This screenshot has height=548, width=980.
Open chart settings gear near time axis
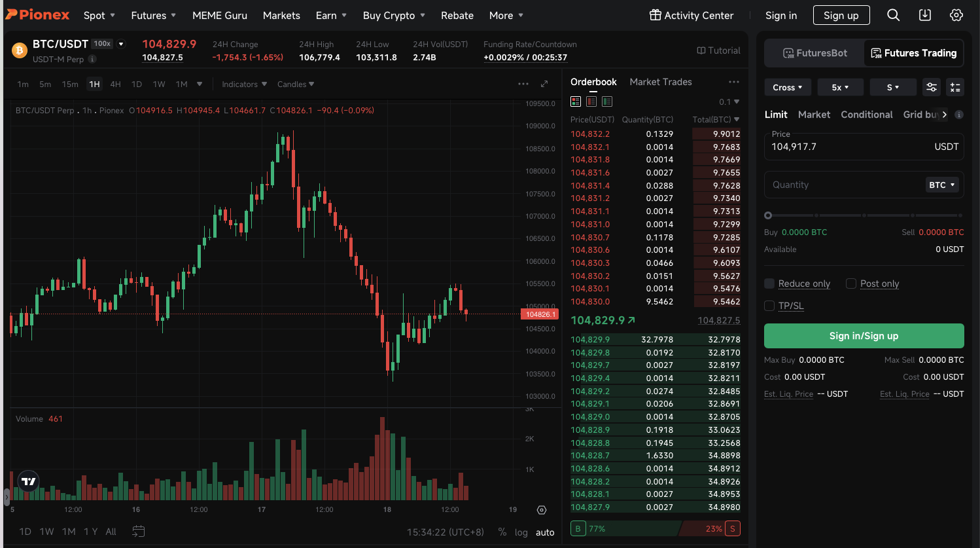542,510
